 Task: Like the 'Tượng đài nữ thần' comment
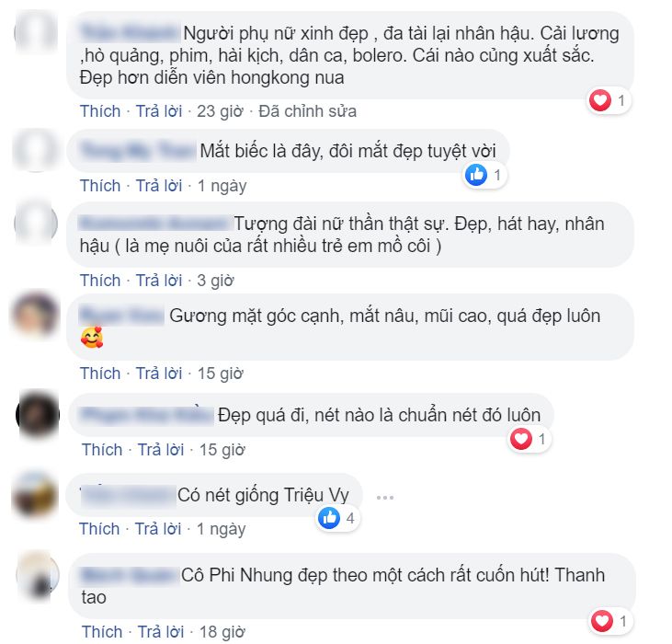100,281
